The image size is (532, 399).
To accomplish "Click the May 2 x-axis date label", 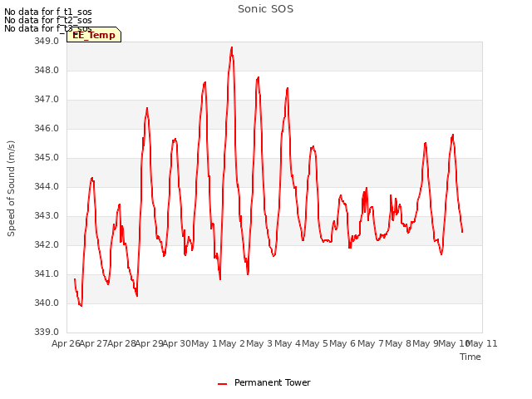I will [x=232, y=344].
